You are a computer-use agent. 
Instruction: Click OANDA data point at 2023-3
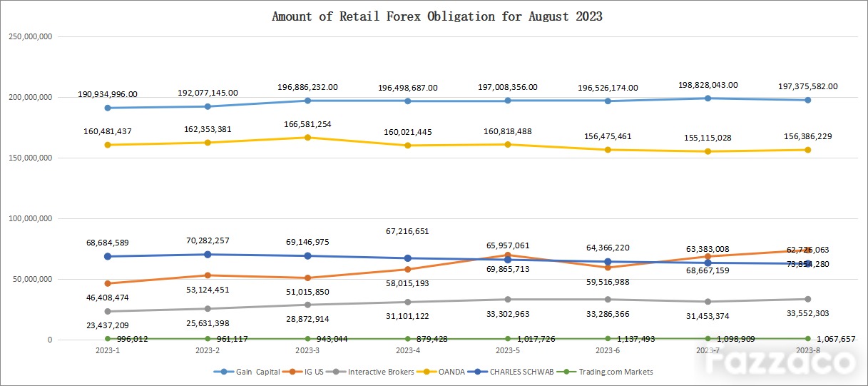click(307, 137)
